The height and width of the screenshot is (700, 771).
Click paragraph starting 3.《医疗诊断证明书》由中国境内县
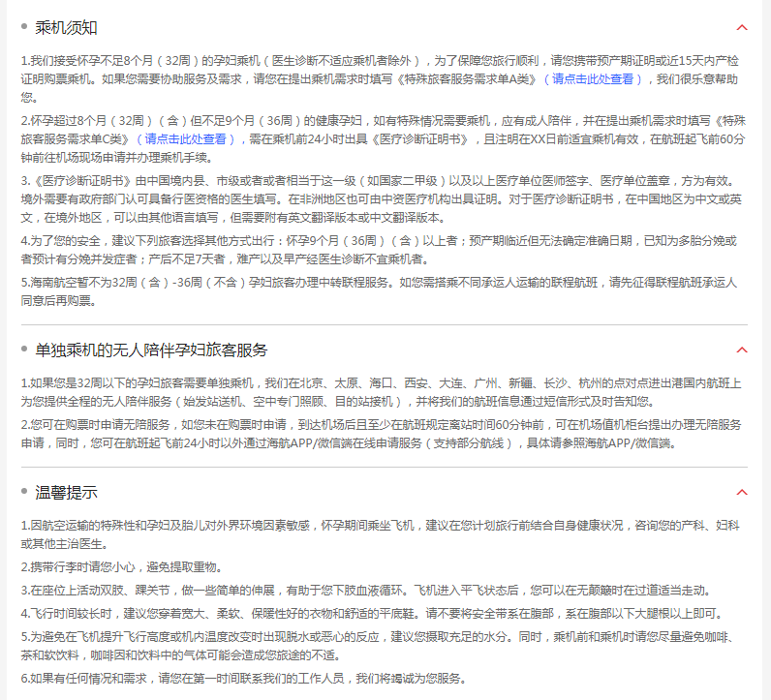tap(381, 199)
